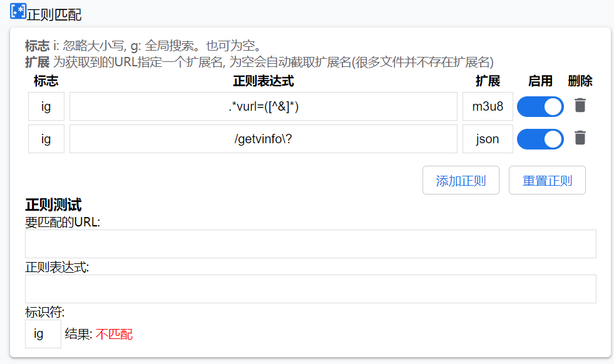Select the regex text .*vurl=([^&]*)
The width and height of the screenshot is (614, 364).
(x=263, y=106)
